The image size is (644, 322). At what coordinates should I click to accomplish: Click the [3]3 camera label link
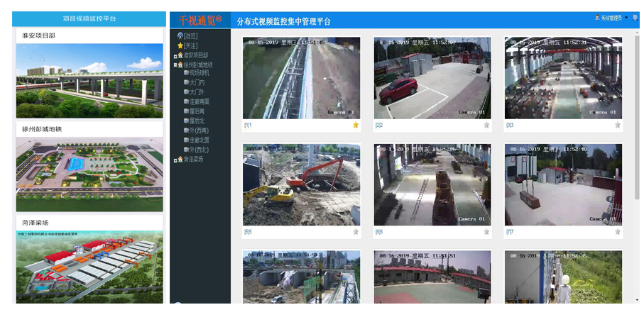point(510,125)
